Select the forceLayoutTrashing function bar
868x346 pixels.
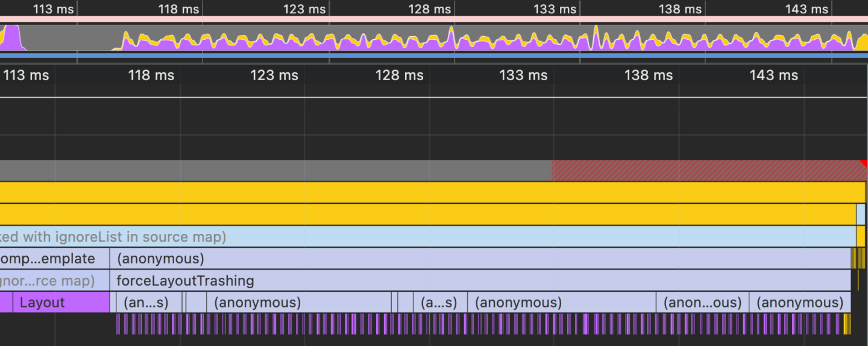pyautogui.click(x=480, y=280)
